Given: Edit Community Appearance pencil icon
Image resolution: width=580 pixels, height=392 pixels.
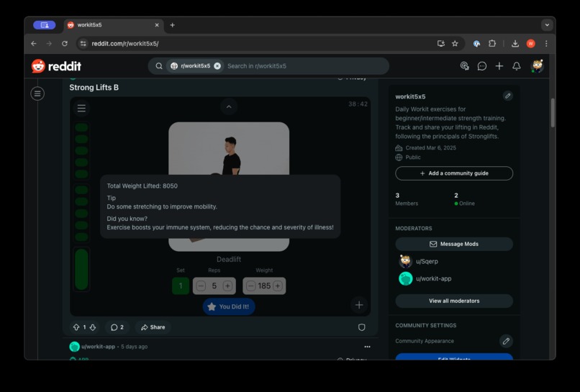Looking at the screenshot, I should click(x=506, y=341).
